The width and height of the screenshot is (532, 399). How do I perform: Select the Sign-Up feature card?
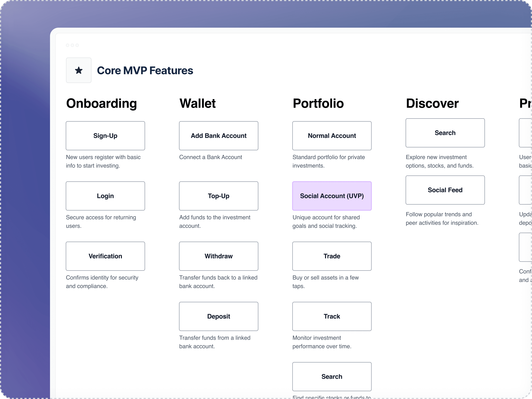click(105, 136)
